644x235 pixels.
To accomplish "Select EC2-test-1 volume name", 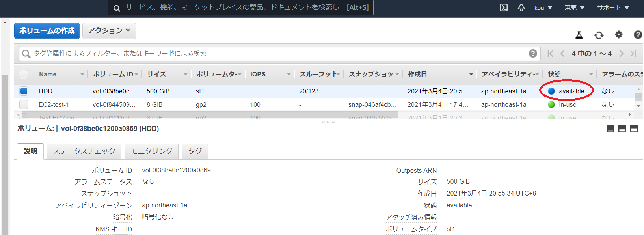I will [54, 104].
